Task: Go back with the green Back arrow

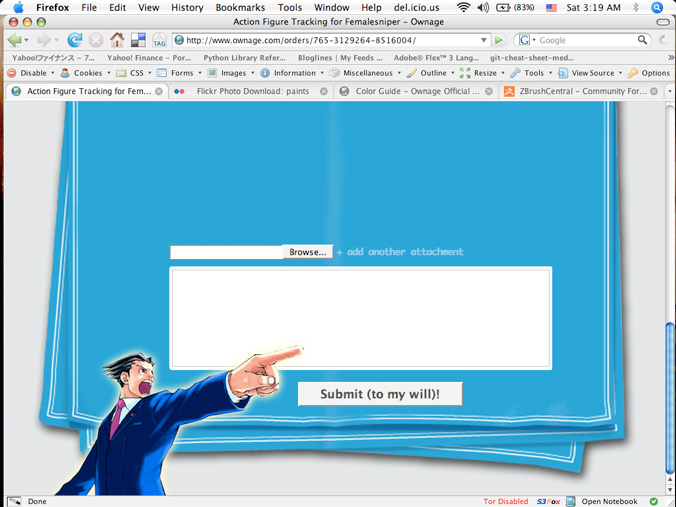Action: pyautogui.click(x=15, y=40)
